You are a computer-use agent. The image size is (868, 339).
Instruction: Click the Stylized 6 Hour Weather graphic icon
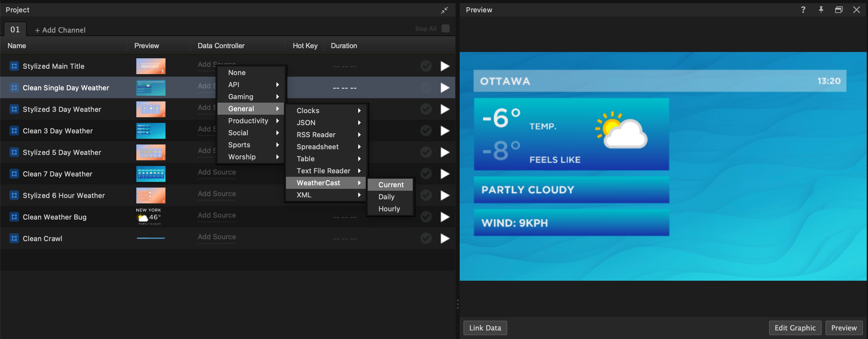click(14, 195)
